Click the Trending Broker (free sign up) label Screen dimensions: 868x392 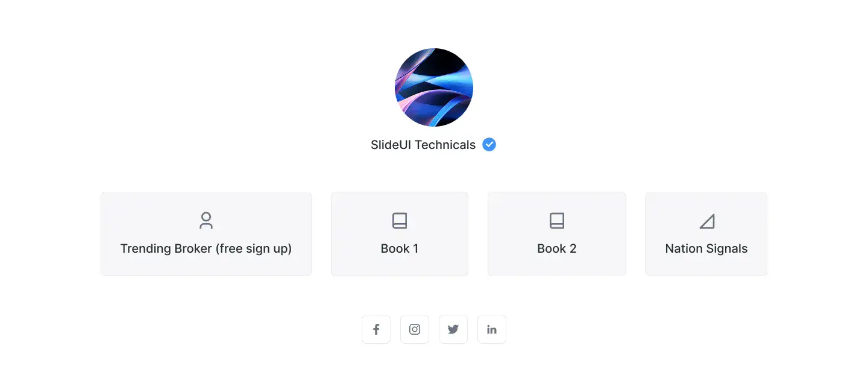pos(206,248)
